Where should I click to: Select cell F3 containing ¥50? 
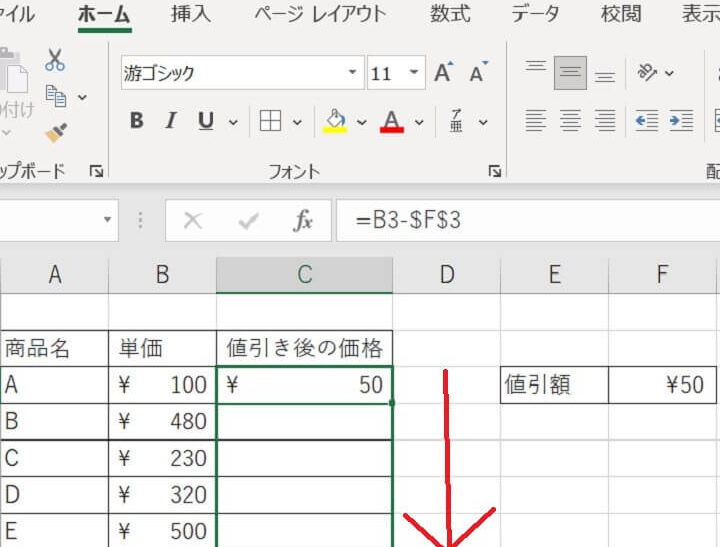(663, 385)
